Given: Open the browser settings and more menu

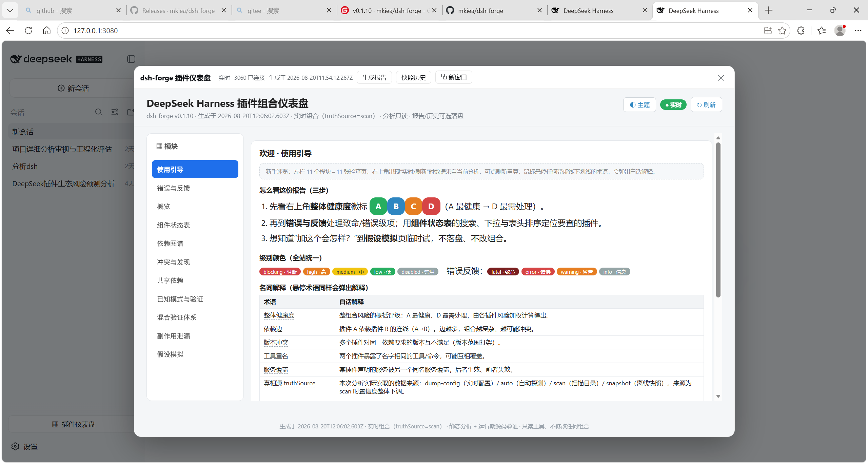Looking at the screenshot, I should (x=858, y=31).
